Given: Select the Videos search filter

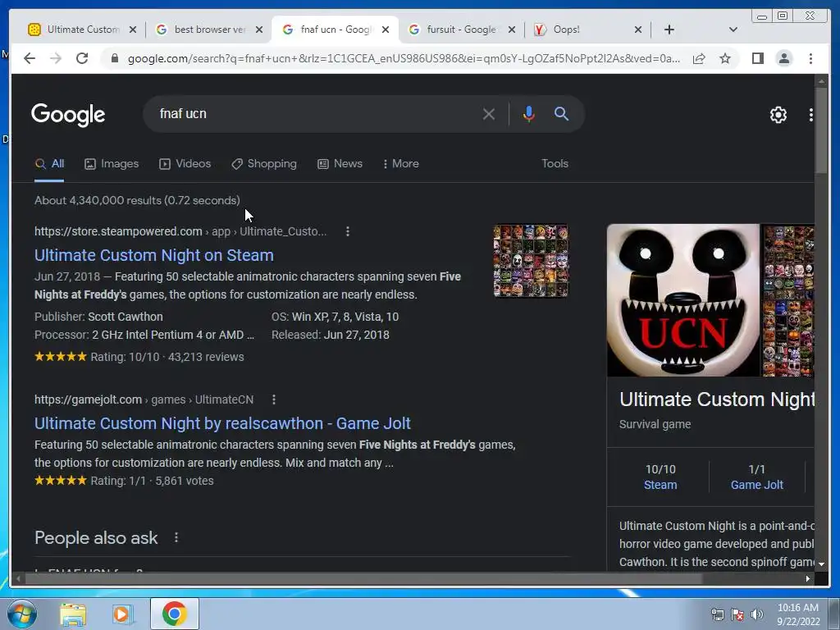Looking at the screenshot, I should point(185,164).
